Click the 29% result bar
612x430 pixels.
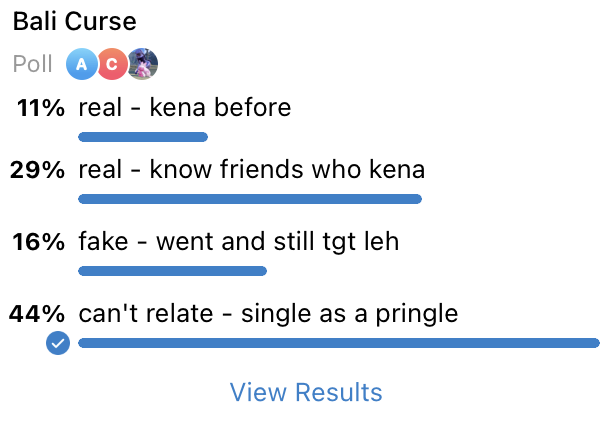point(250,200)
